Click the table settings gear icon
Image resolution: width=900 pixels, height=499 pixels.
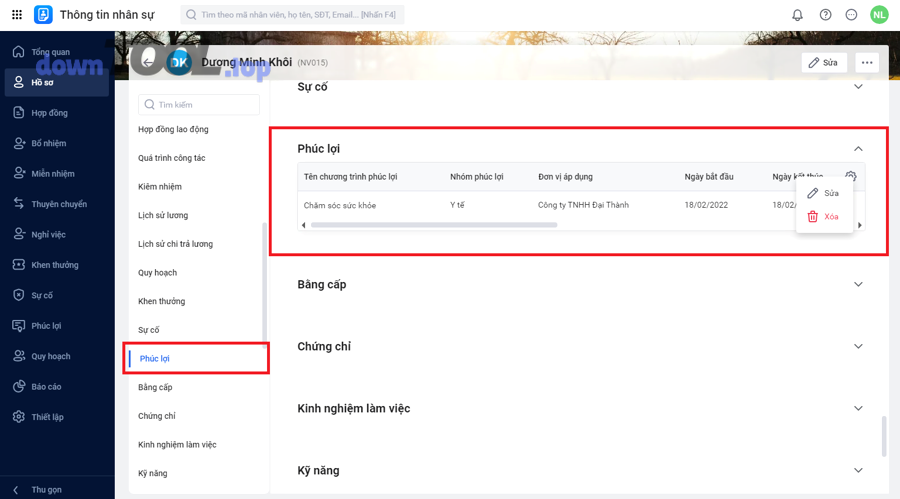tap(851, 177)
